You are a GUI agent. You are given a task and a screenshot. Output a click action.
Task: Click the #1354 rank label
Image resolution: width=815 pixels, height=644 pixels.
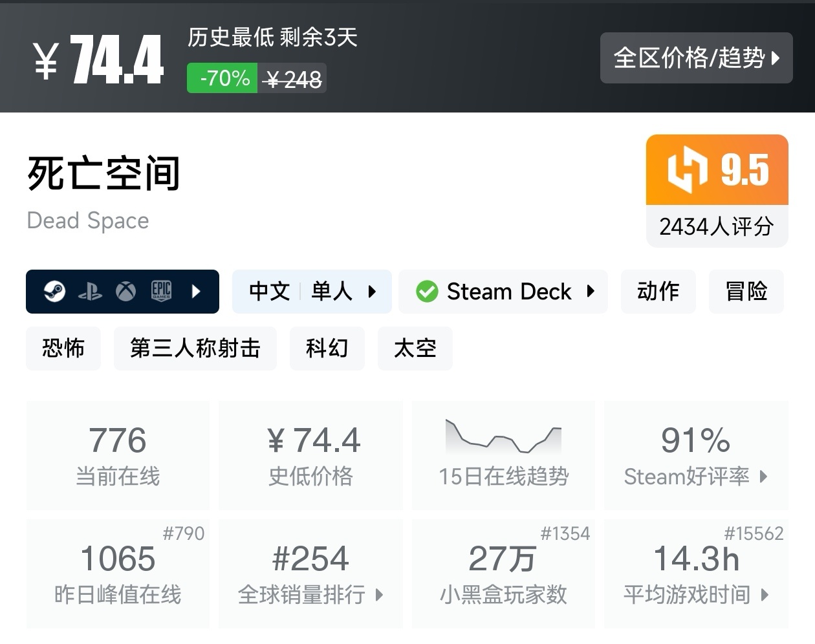coord(565,533)
